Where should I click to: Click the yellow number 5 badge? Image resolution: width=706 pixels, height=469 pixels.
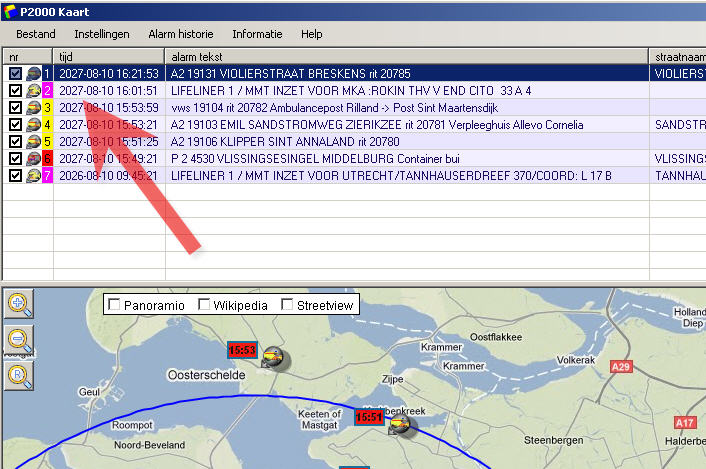click(x=47, y=142)
